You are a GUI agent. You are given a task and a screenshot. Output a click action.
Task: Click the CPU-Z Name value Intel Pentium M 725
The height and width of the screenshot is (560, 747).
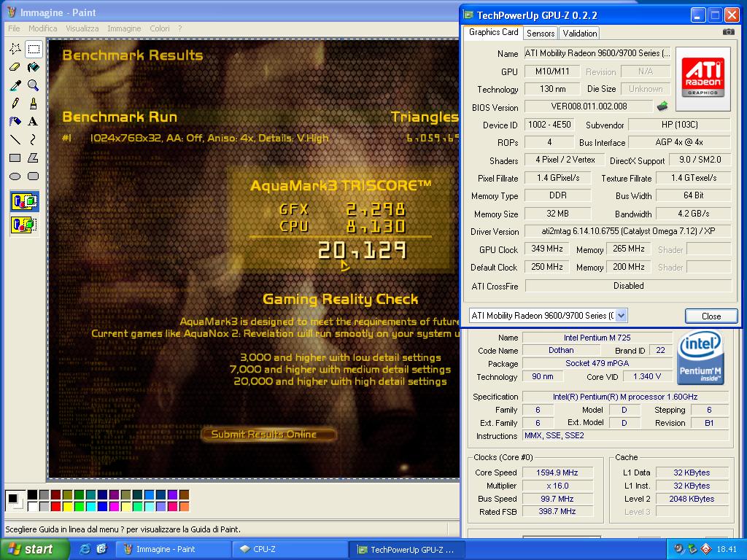[597, 338]
